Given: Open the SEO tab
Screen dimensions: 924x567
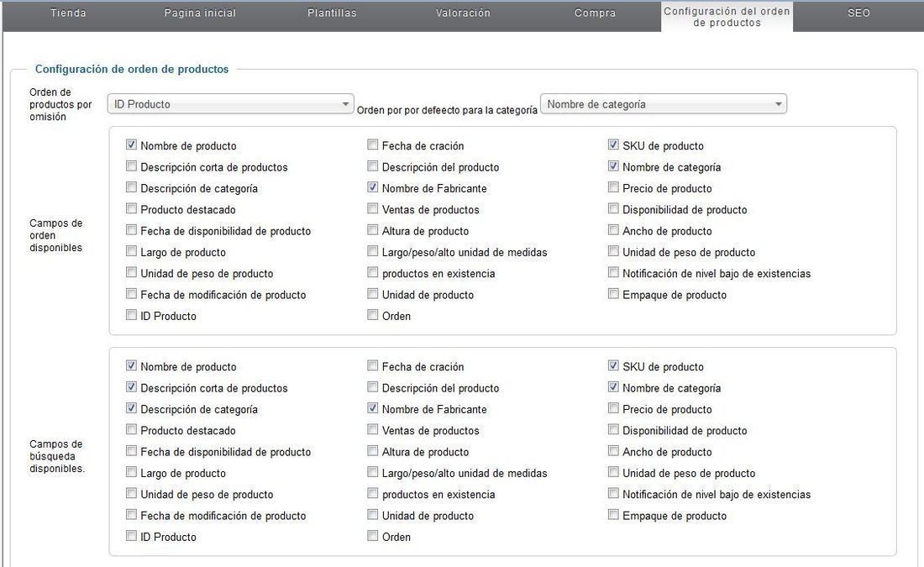Looking at the screenshot, I should 858,13.
